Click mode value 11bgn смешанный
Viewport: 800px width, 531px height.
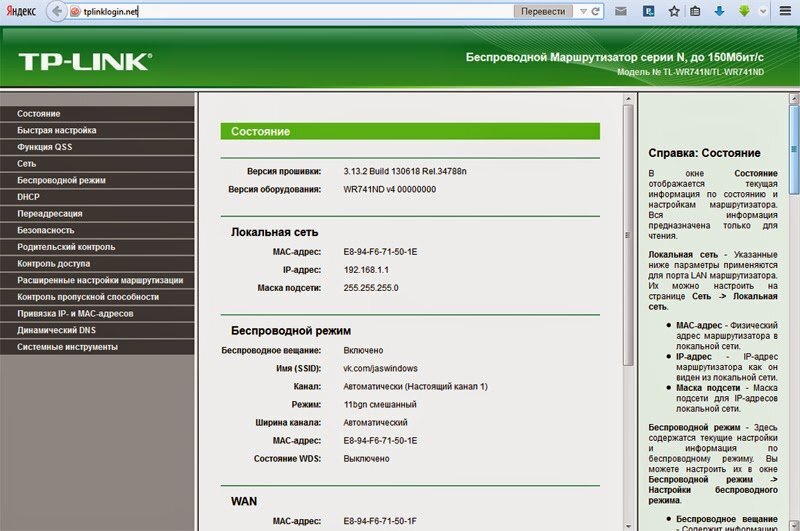(x=380, y=405)
